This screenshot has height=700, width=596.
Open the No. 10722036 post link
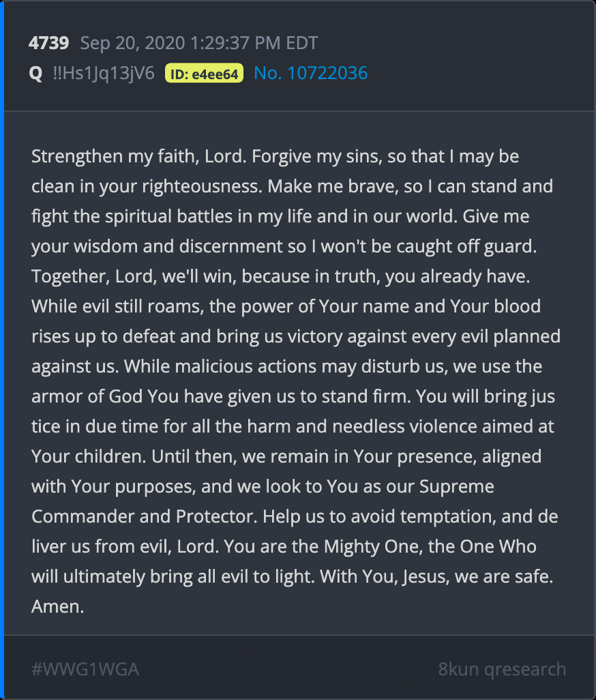point(310,74)
